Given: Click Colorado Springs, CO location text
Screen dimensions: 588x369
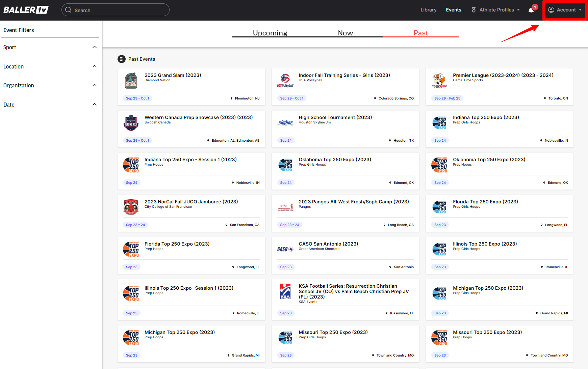Looking at the screenshot, I should coord(396,98).
